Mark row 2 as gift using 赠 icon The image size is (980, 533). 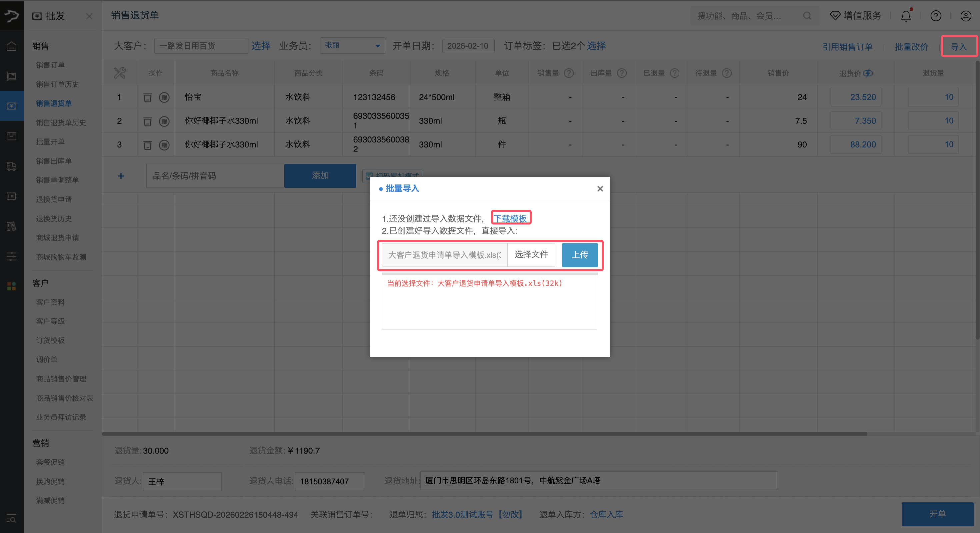click(164, 121)
